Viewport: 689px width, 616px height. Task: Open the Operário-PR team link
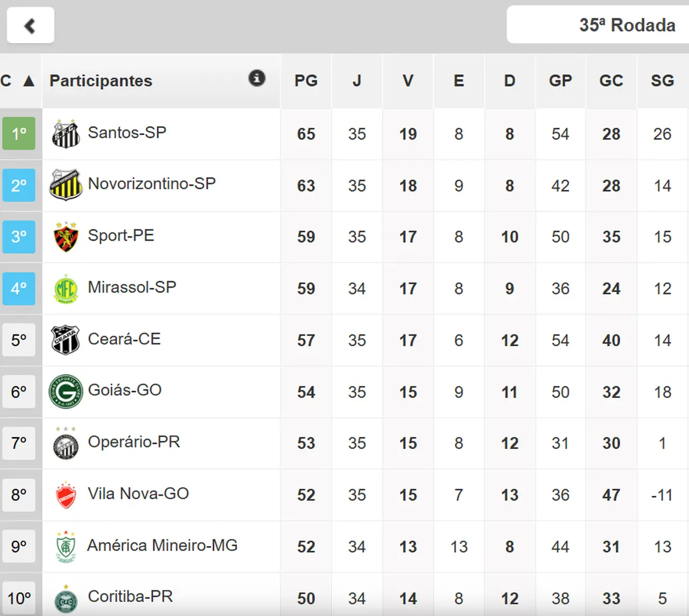click(x=133, y=442)
